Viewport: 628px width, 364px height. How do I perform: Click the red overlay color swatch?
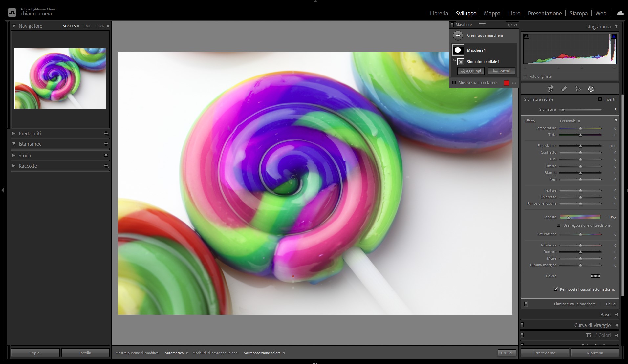click(x=507, y=83)
